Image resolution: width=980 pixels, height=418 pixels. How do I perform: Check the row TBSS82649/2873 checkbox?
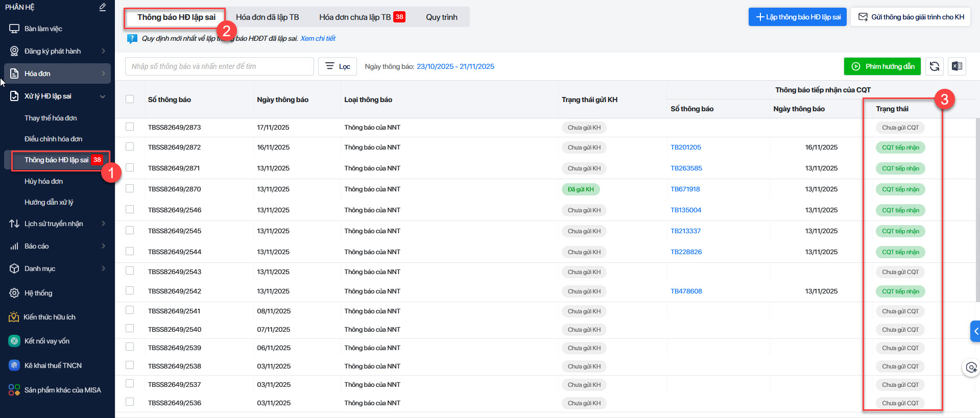click(130, 127)
